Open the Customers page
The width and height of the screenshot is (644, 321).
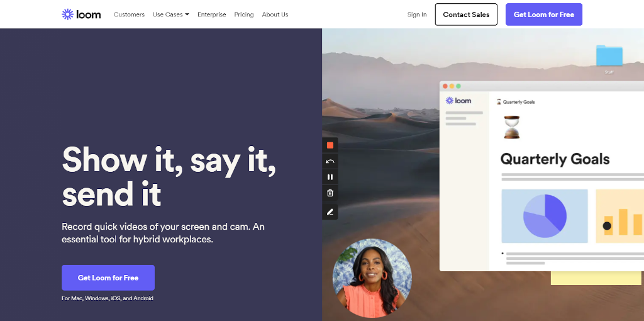pos(129,14)
